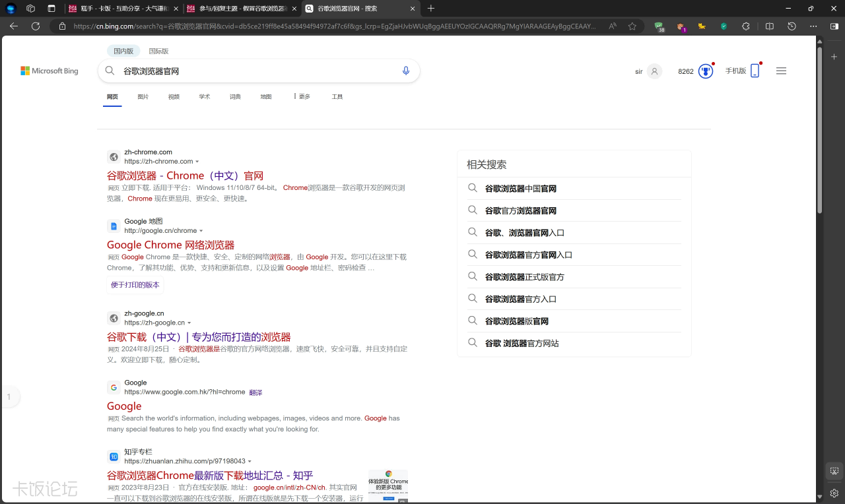Expand dropdown arrow beside http://google.cn/chrome
Screen dimensions: 845x504
(201, 231)
